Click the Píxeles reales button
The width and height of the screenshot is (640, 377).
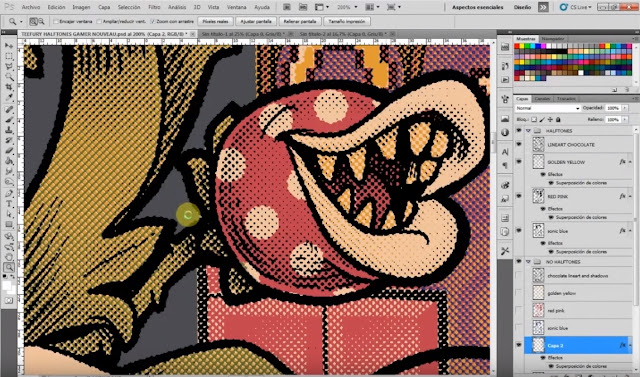pos(216,21)
